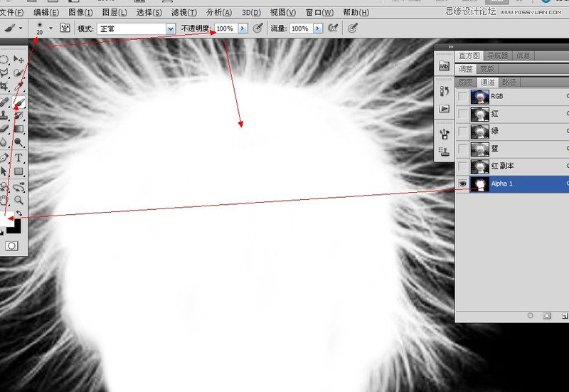Select the Polygonal Lasso tool
569x392 pixels.
[x=4, y=73]
